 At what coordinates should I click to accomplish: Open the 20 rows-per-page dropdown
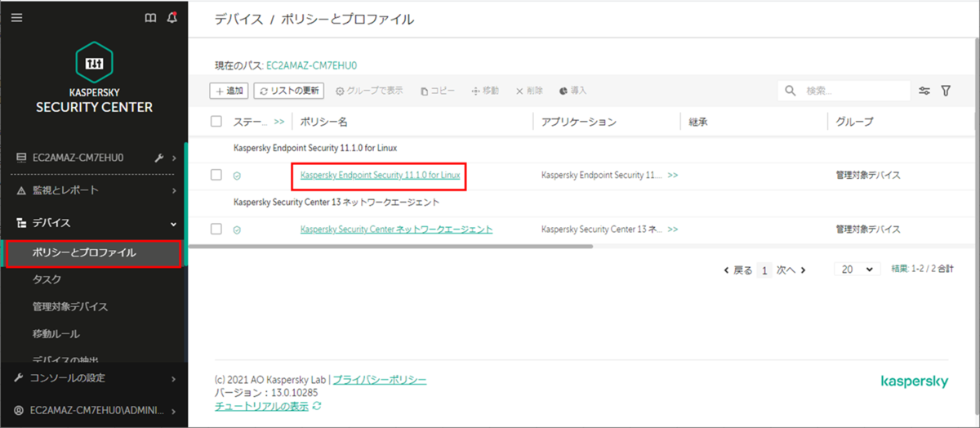(857, 269)
